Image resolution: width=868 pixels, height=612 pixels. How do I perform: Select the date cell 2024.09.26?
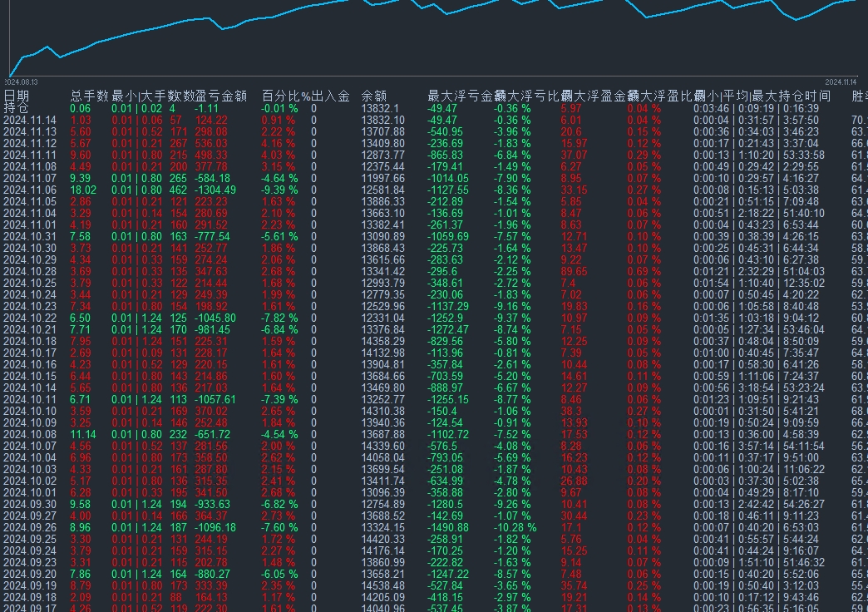pos(30,527)
